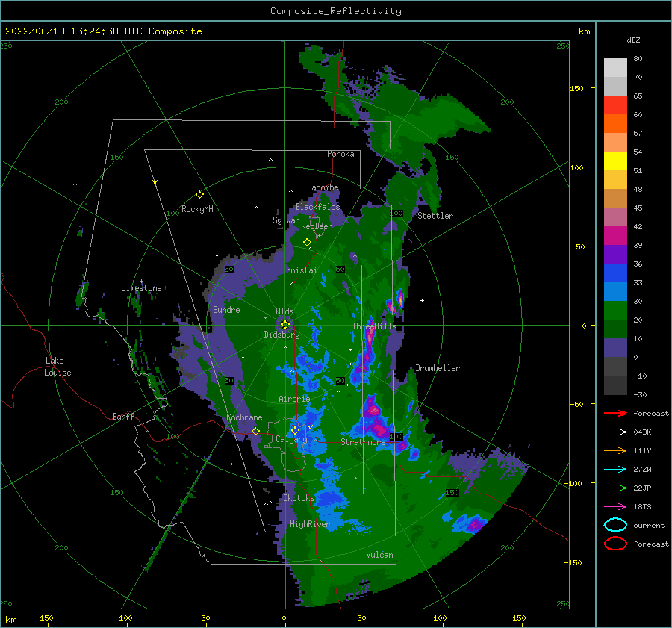
Task: Click the 18TS legend text
Action: click(x=642, y=507)
